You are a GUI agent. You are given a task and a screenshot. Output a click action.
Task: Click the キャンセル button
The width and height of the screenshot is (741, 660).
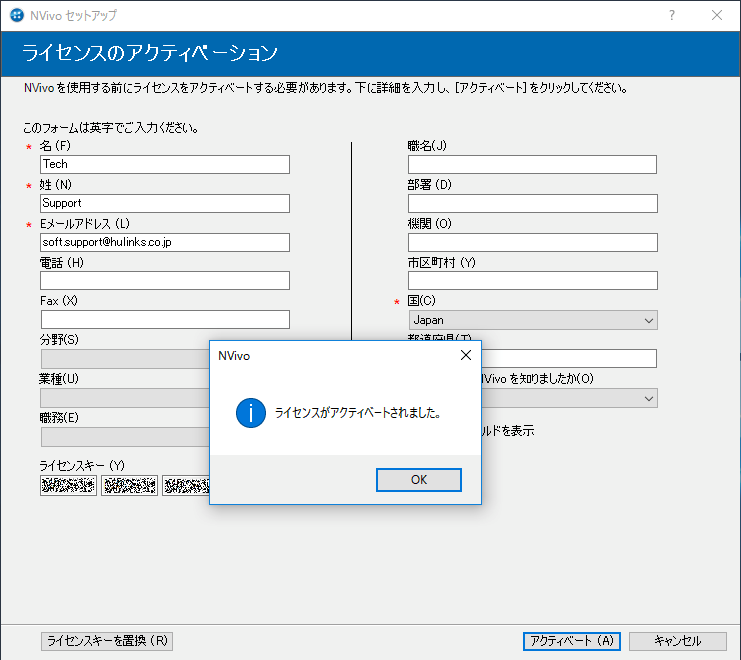pos(678,641)
